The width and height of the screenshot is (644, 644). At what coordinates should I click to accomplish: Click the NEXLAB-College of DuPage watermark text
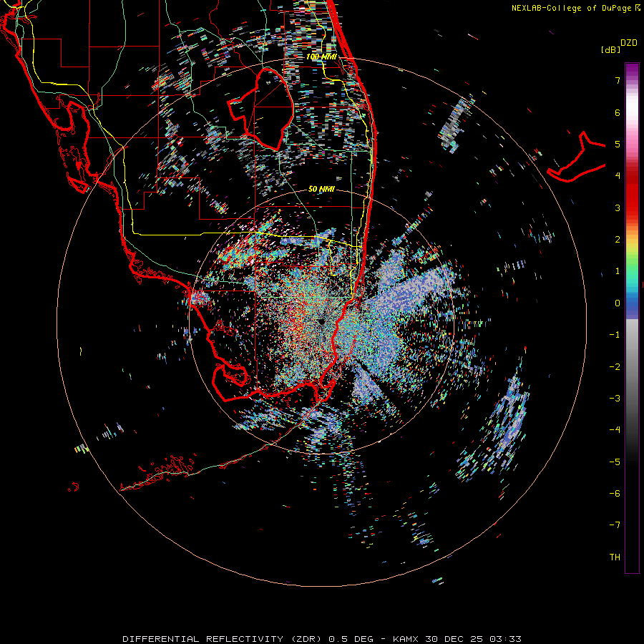(576, 8)
